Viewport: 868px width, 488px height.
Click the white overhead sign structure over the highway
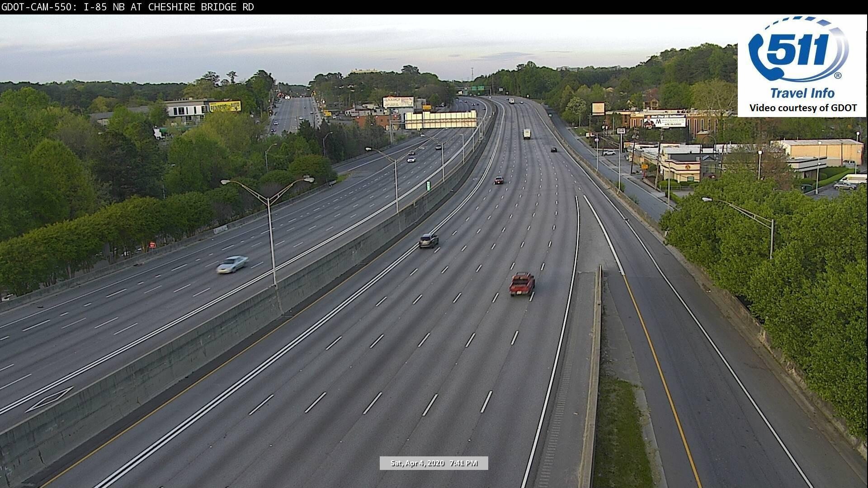pos(440,120)
